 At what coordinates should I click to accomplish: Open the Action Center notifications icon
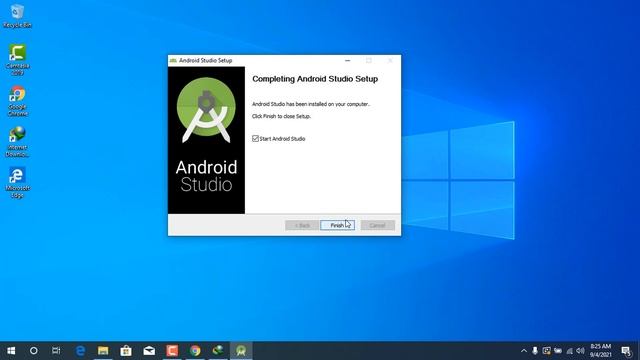(626, 351)
